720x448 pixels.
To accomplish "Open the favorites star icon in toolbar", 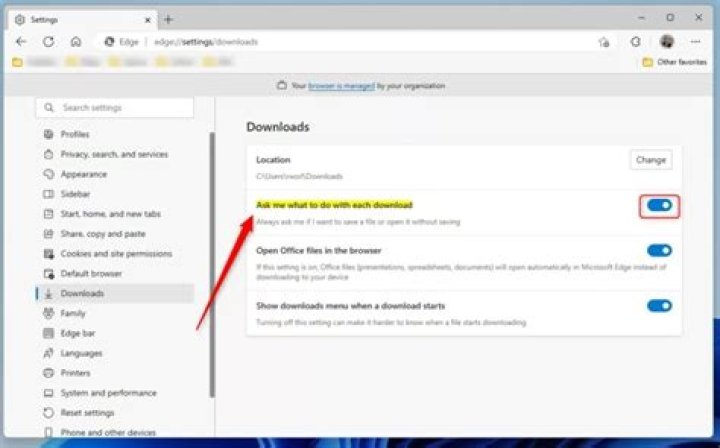I will tap(604, 42).
